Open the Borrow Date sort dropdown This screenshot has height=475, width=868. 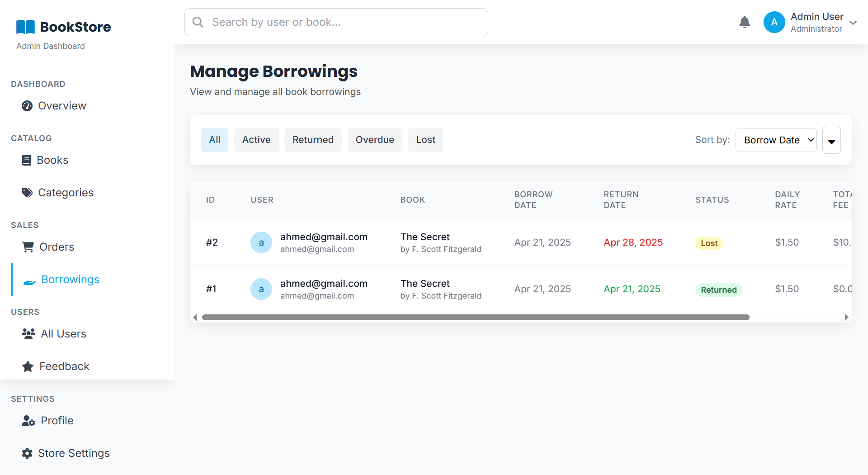[776, 140]
